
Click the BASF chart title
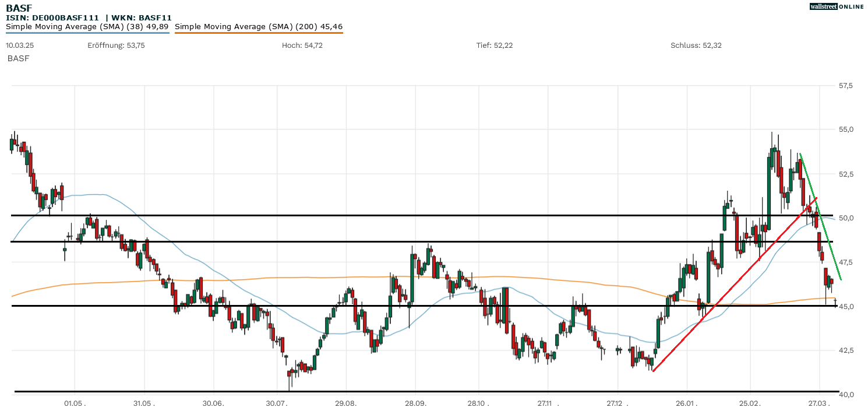19,8
